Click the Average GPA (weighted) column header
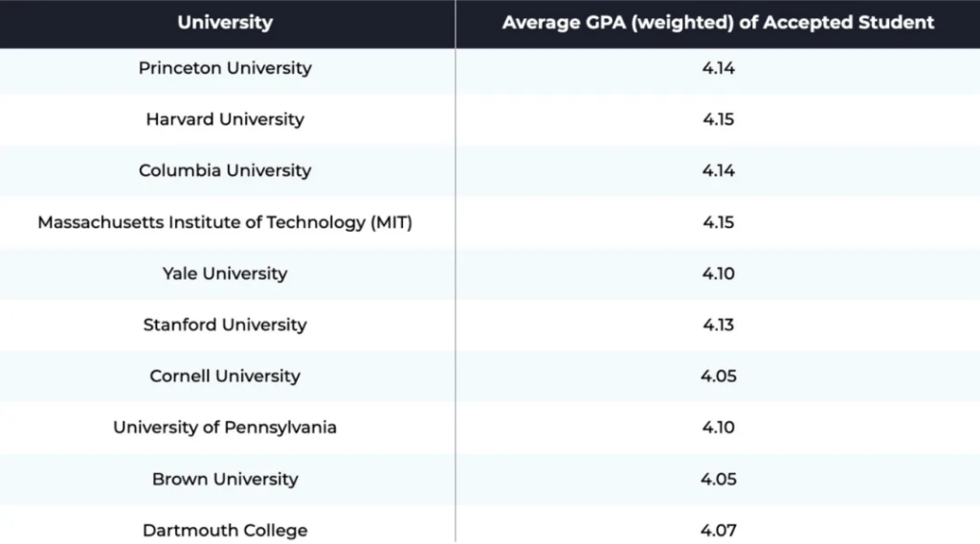 pyautogui.click(x=718, y=22)
